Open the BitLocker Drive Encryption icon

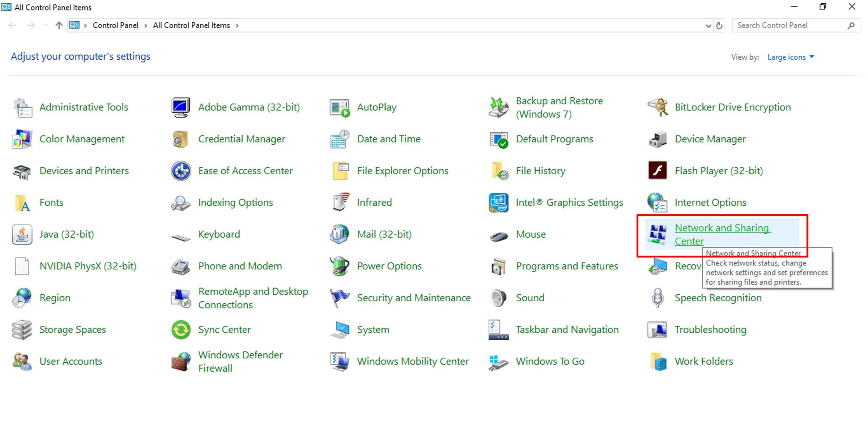[658, 107]
